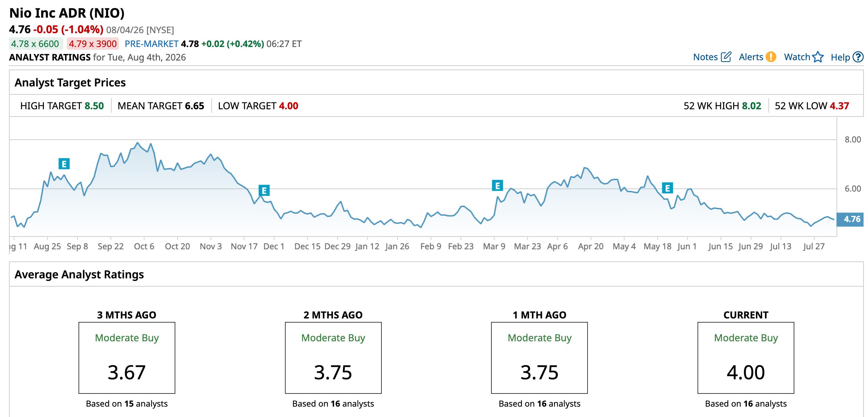Click the 6.00 price axis label
868x417 pixels.
(x=853, y=189)
